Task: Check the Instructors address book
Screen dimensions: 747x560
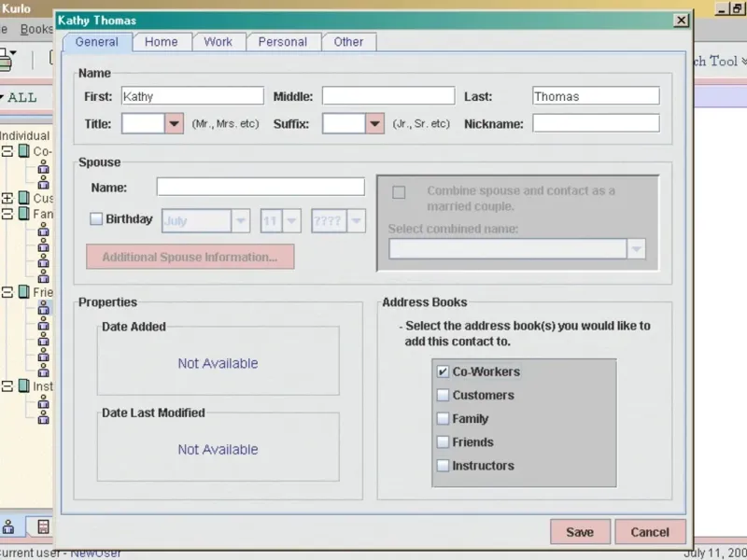Action: pos(443,465)
